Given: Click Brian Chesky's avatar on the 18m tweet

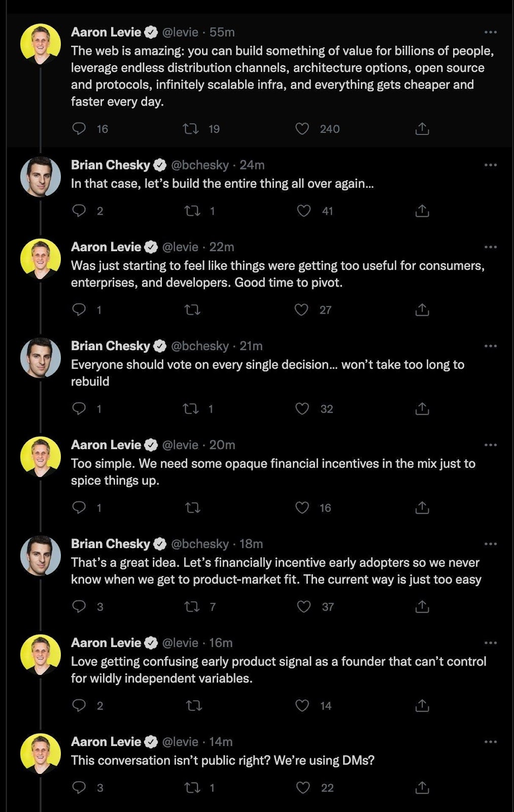Looking at the screenshot, I should [41, 555].
